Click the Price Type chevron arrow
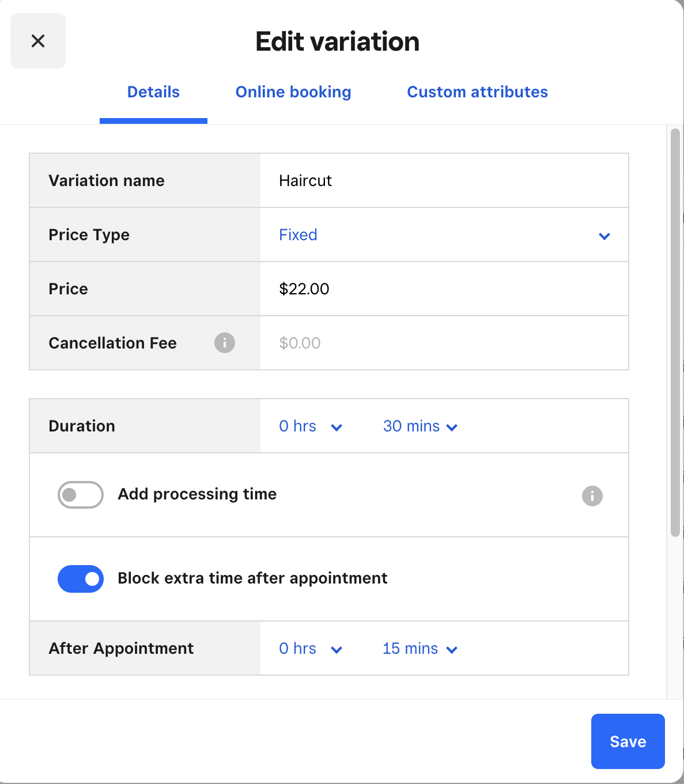This screenshot has width=684, height=784. pos(604,236)
